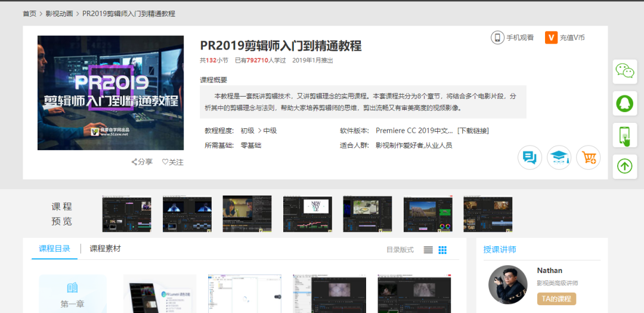The image size is (644, 313).
Task: Click the orange V coin icon
Action: point(551,38)
